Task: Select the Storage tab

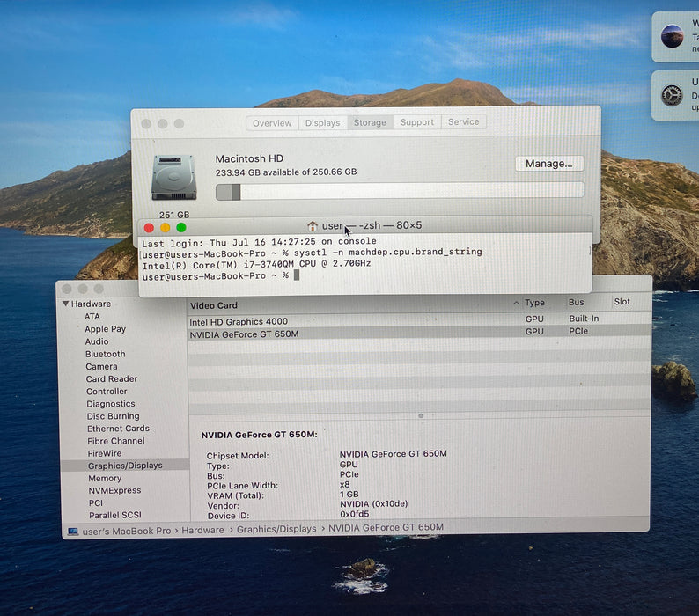Action: 370,122
